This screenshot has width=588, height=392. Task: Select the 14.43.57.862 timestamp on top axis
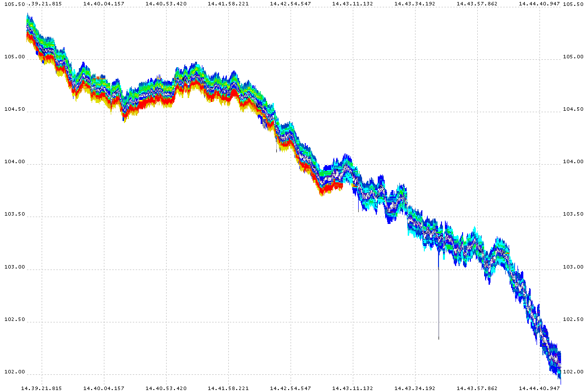tap(477, 3)
